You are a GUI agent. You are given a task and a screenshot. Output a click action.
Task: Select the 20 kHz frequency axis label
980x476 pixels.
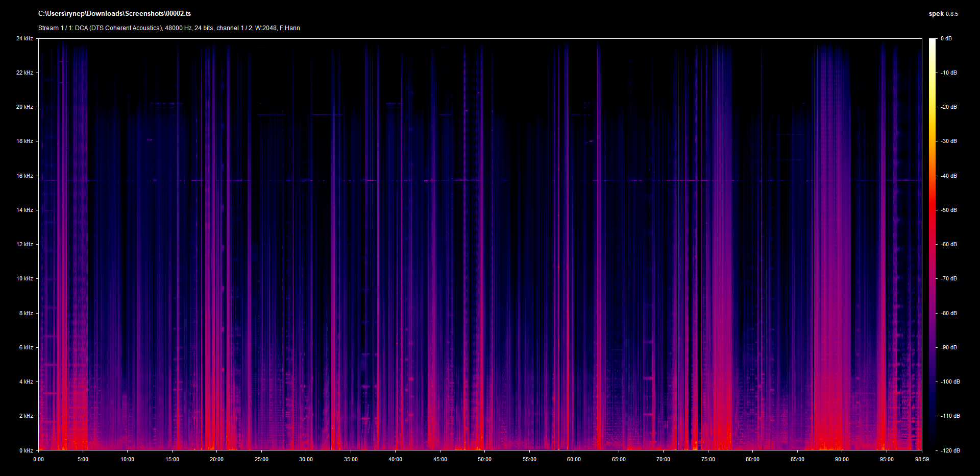(24, 107)
